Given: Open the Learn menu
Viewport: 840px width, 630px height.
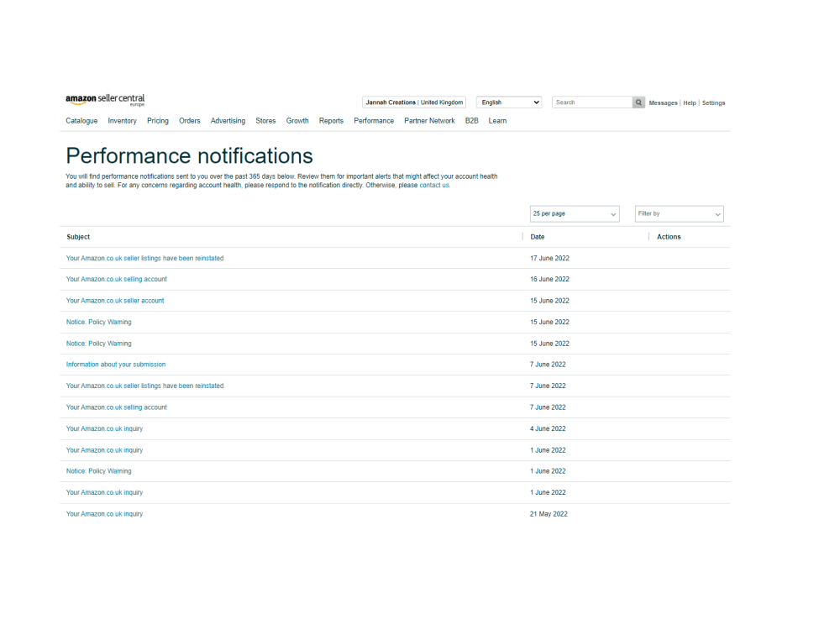Looking at the screenshot, I should [x=497, y=121].
